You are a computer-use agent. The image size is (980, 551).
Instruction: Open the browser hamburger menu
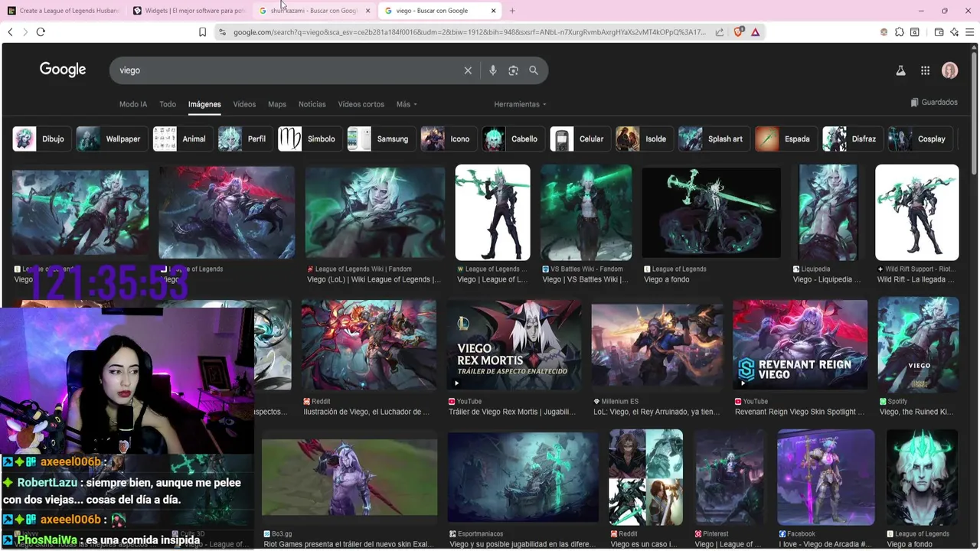click(x=969, y=32)
